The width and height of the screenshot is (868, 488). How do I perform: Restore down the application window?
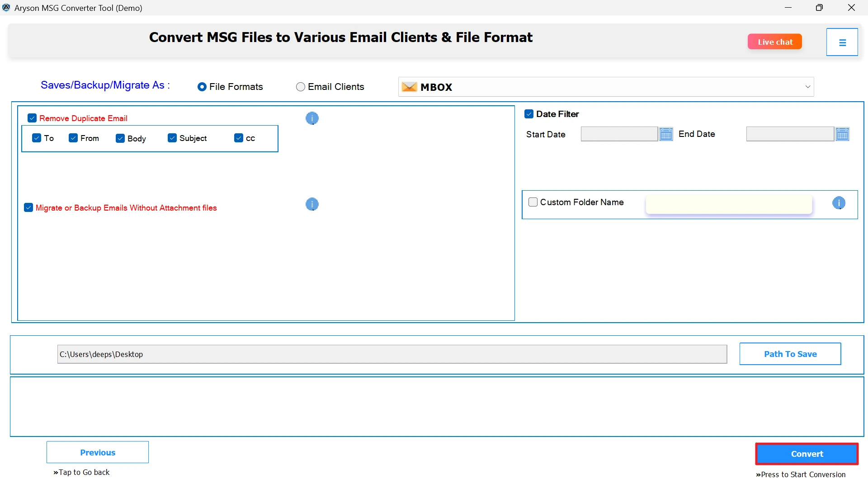point(819,8)
